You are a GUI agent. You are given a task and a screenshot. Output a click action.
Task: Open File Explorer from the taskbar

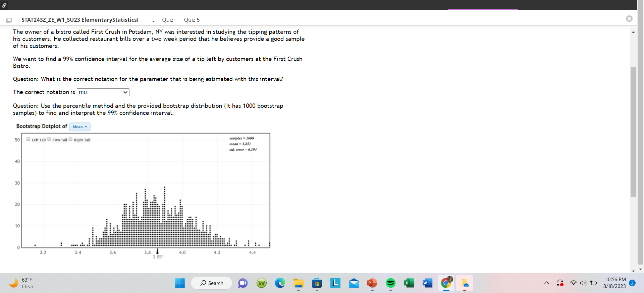coord(298,283)
